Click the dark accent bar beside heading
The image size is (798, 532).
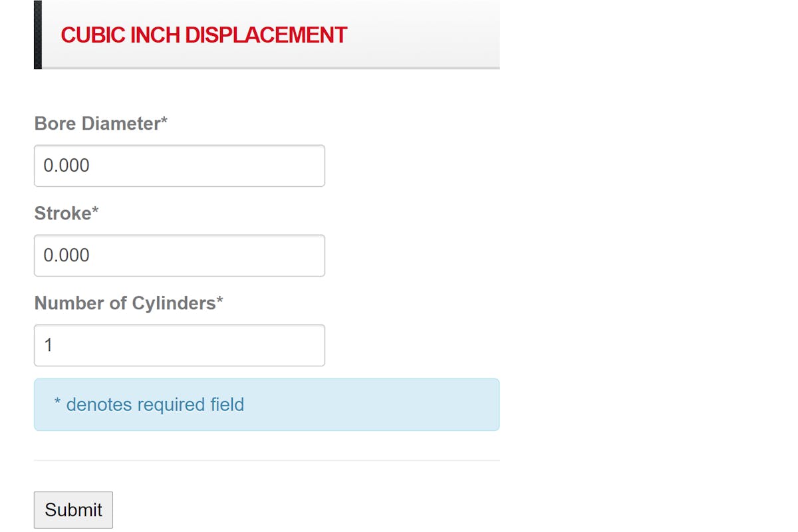38,35
